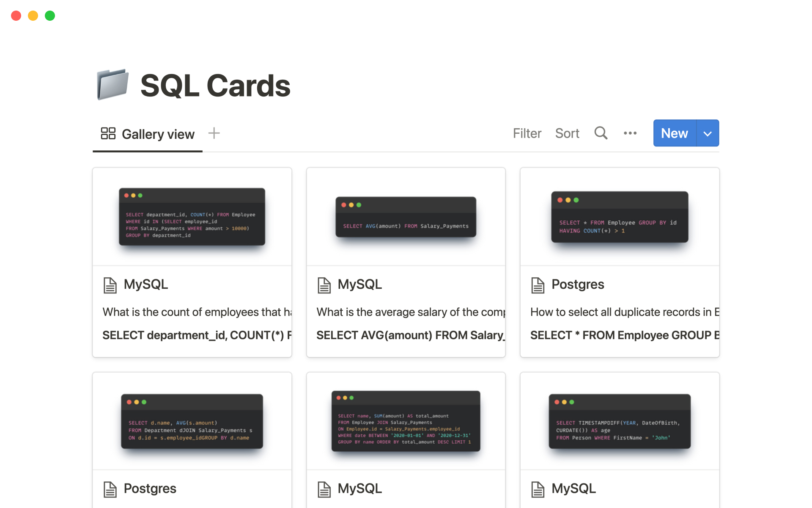Screen dimensions: 812x508
Task: Click page icon of the first MySQL card
Action: click(110, 285)
